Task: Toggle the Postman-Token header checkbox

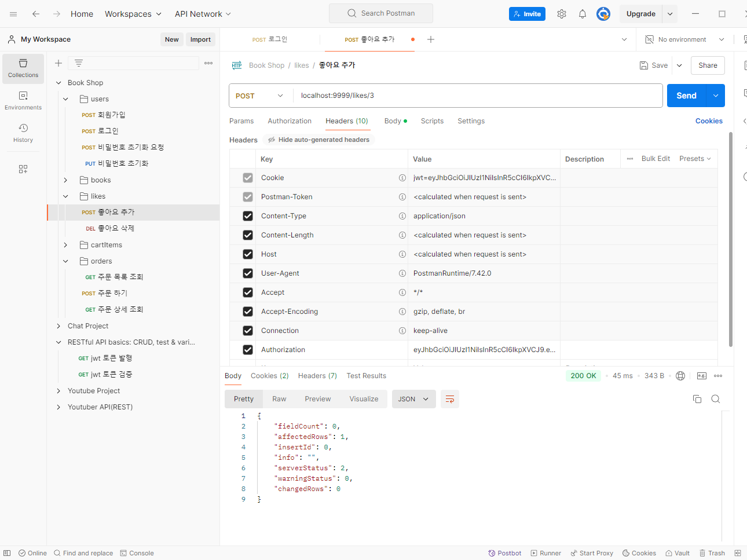Action: click(x=248, y=197)
